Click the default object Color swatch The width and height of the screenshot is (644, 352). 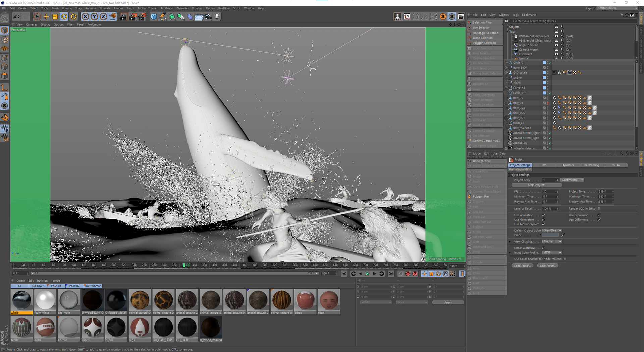(550, 235)
